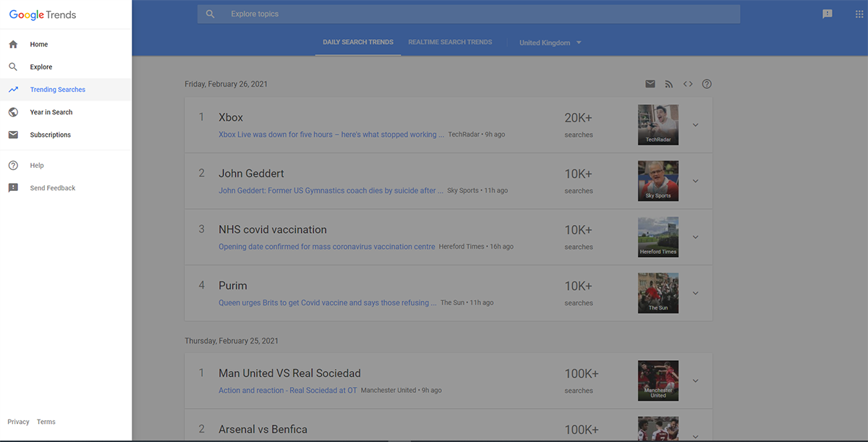The width and height of the screenshot is (868, 442).
Task: Open the help question mark icon above trends list
Action: pos(707,84)
